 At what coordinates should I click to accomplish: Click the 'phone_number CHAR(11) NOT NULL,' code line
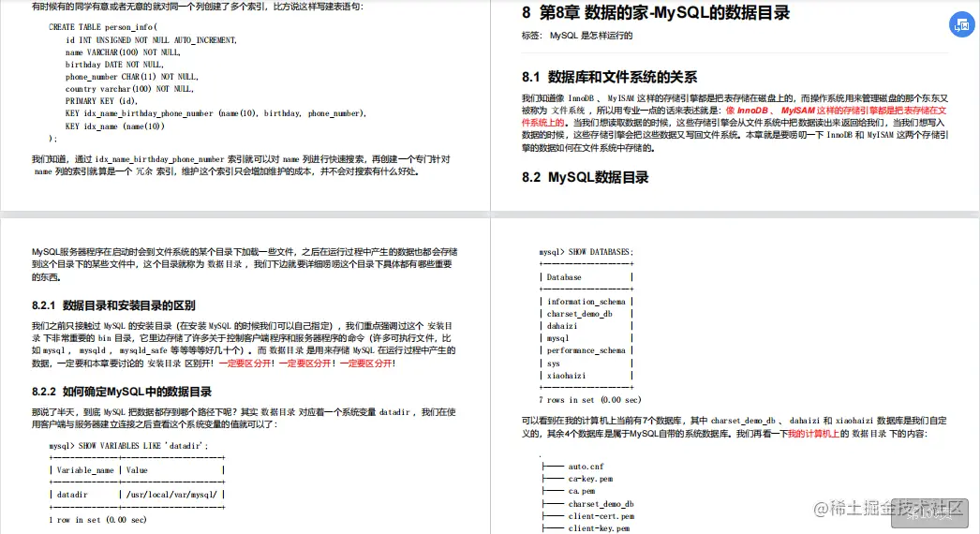132,77
